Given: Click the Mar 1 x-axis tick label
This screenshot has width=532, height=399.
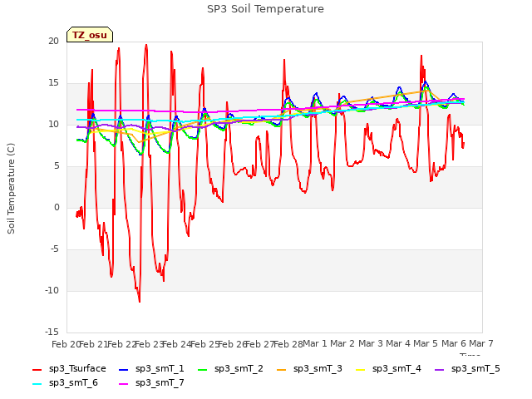Looking at the screenshot, I should 315,343.
